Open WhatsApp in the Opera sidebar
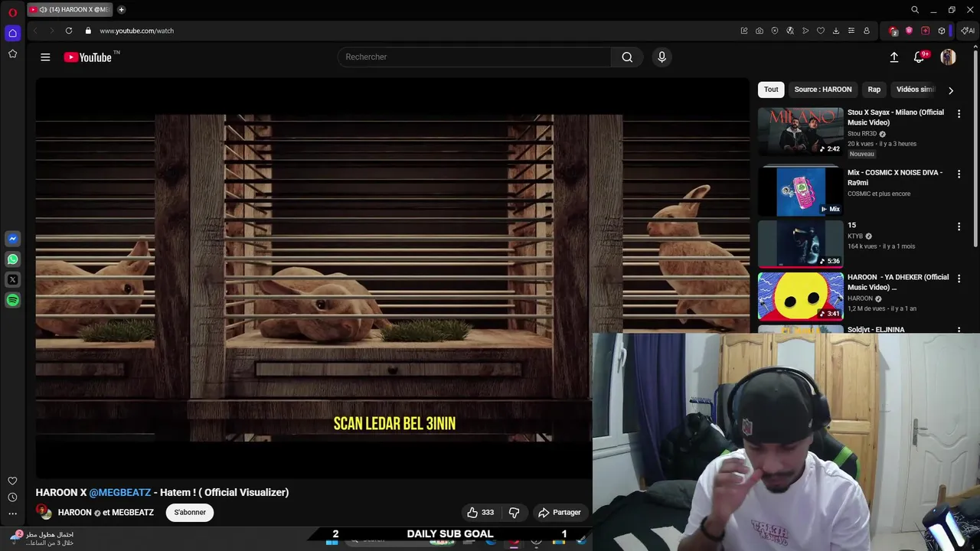Screen dimensions: 980x551 coord(12,259)
